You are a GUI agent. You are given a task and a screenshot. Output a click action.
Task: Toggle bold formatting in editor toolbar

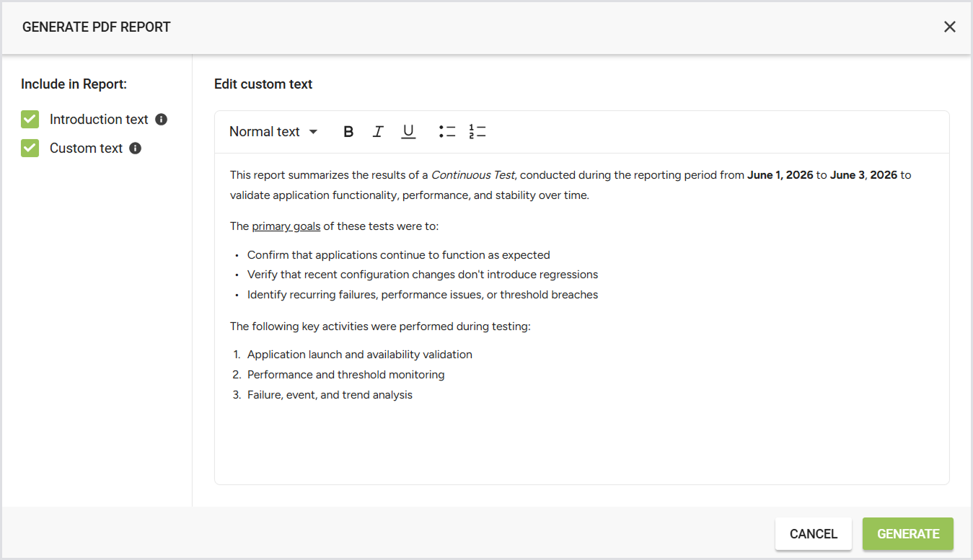348,132
